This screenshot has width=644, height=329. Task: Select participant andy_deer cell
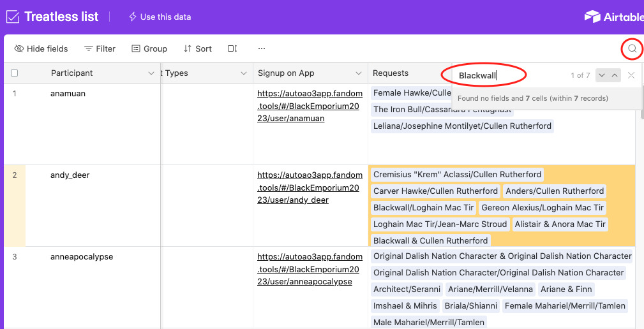pos(93,205)
